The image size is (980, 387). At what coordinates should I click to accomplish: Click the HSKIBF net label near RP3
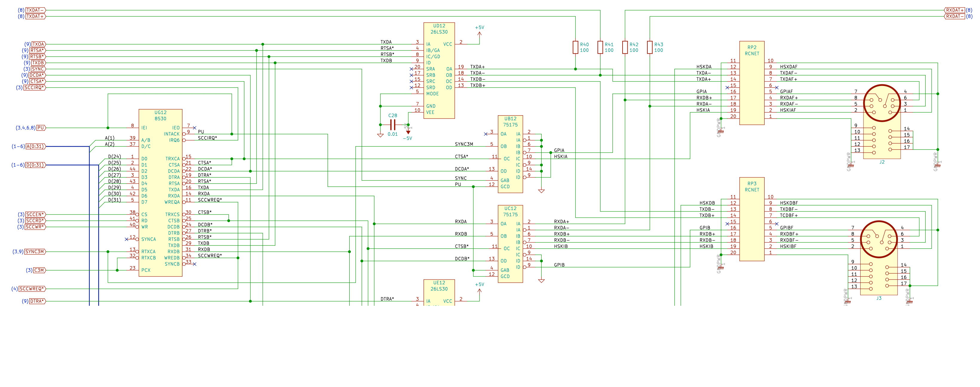click(788, 247)
